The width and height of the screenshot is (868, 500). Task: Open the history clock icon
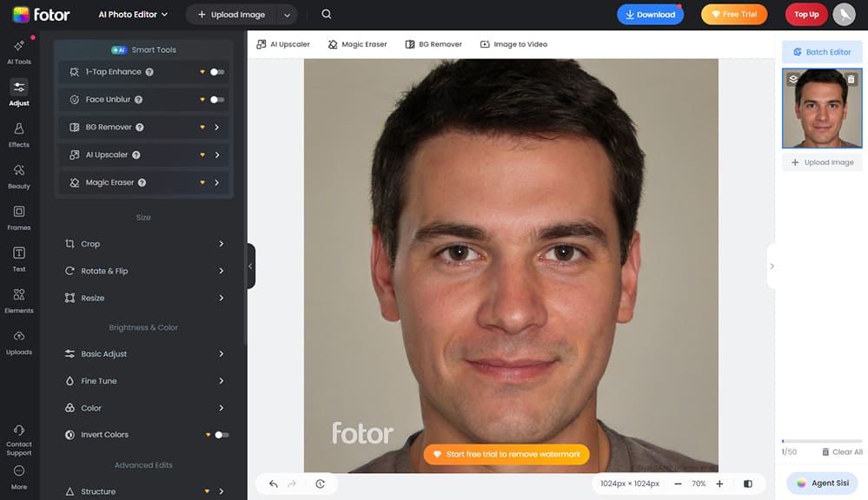click(x=320, y=484)
